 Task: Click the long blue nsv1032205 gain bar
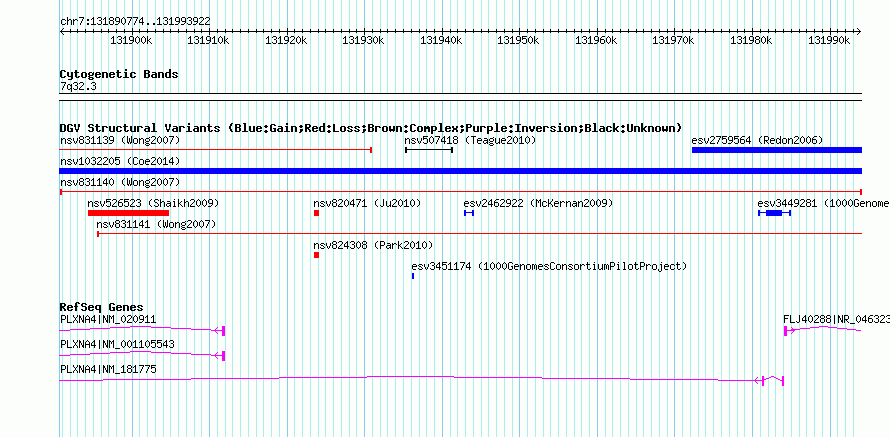point(461,171)
